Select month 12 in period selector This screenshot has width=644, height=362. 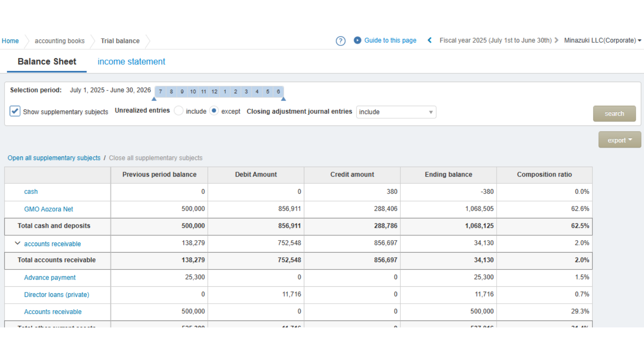click(215, 92)
